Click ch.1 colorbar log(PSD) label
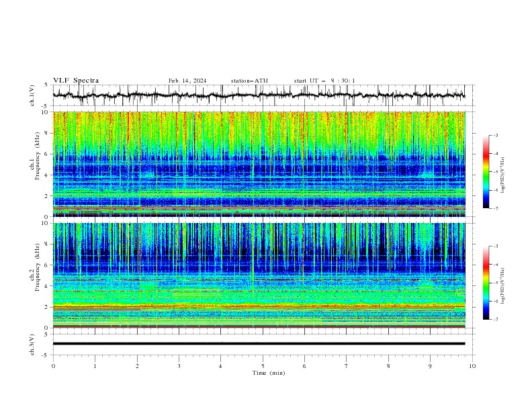Image resolution: width=532 pixels, height=411 pixels. tap(503, 175)
